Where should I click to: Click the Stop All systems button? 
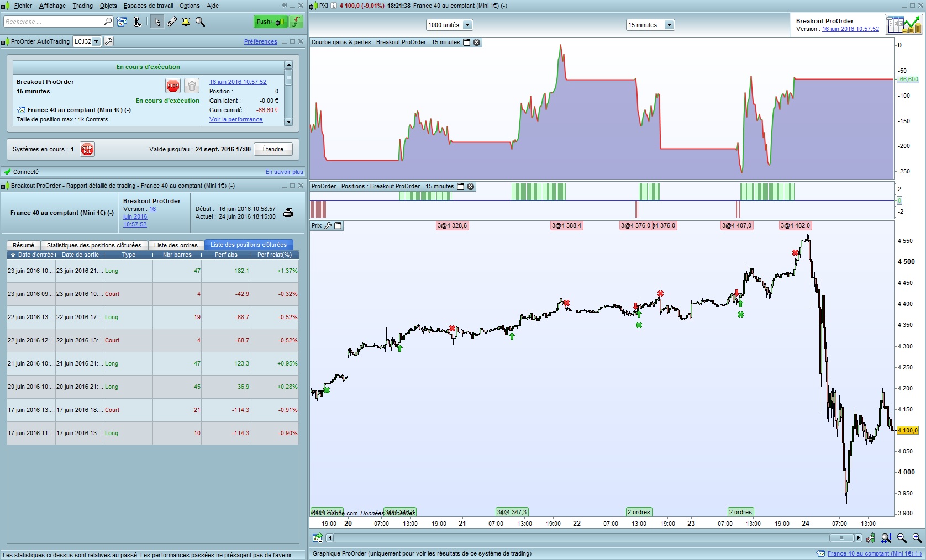coord(87,149)
